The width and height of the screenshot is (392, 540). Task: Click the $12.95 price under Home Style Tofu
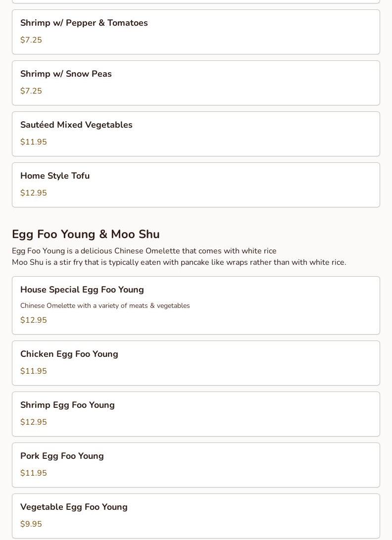34,193
